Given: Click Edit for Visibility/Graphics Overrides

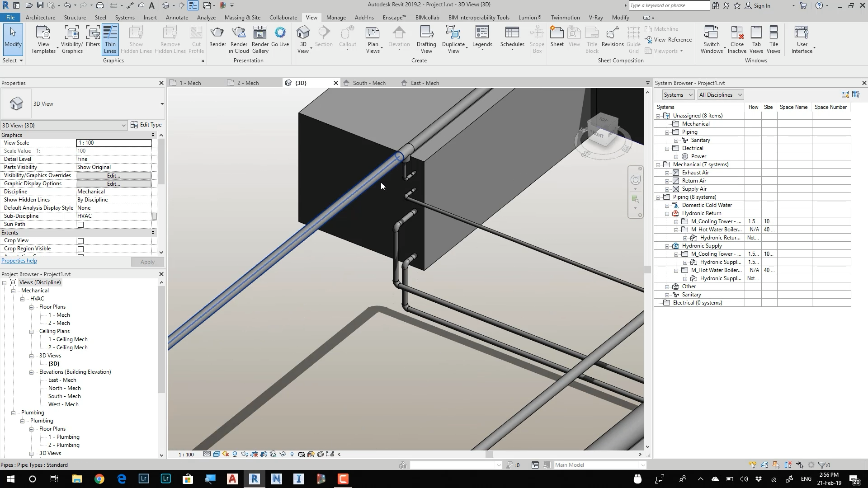Looking at the screenshot, I should 113,176.
